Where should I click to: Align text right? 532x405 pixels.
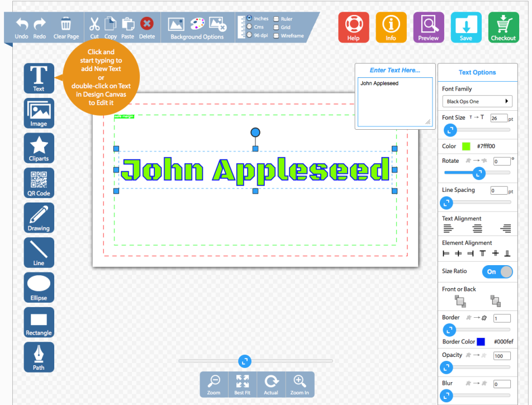[x=506, y=229]
